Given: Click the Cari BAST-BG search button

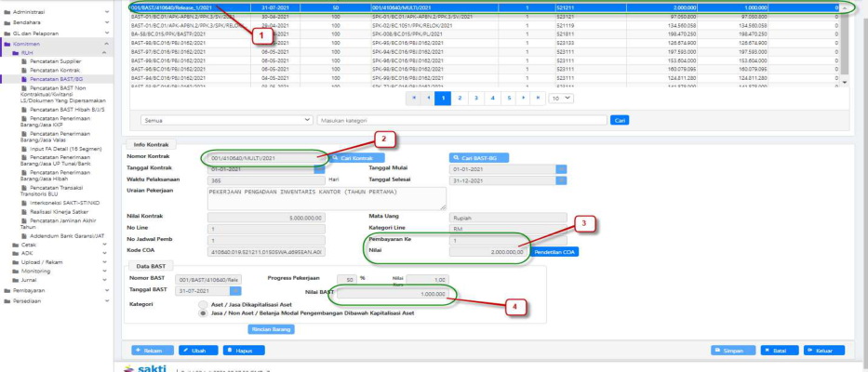Looking at the screenshot, I should click(477, 159).
